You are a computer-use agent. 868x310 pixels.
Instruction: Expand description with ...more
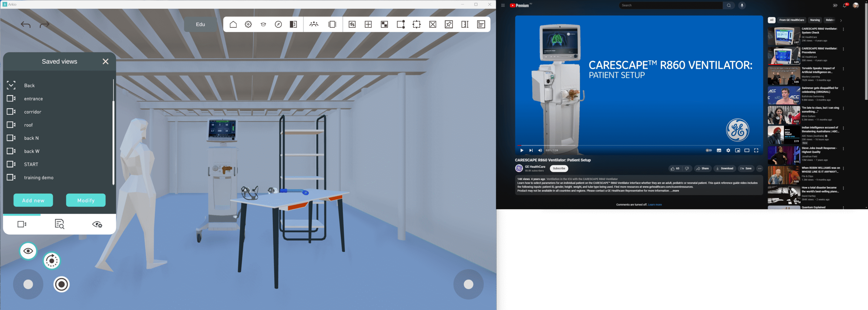[675, 191]
